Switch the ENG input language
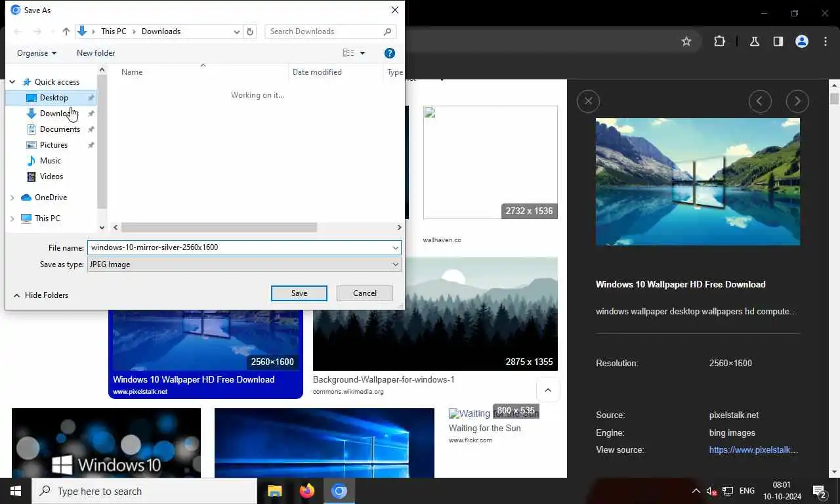 point(747,491)
